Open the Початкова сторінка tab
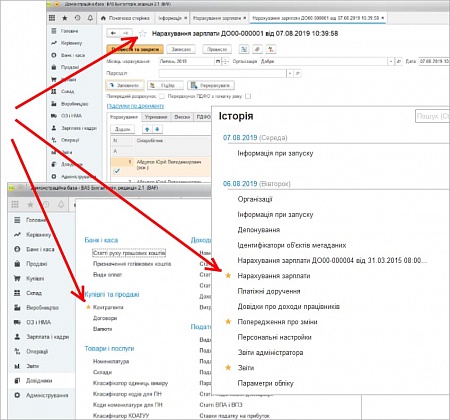This screenshot has width=450, height=420. point(125,18)
